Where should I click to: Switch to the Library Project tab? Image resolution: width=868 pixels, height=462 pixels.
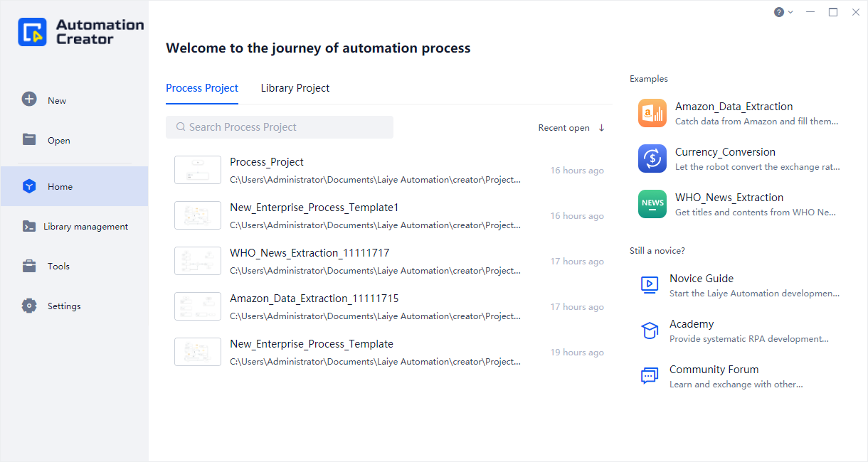[295, 88]
